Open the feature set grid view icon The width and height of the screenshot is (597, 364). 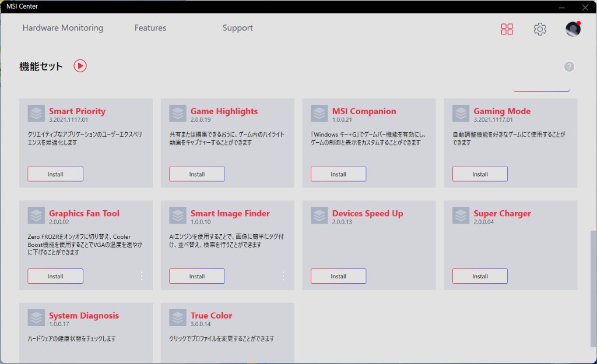(507, 29)
